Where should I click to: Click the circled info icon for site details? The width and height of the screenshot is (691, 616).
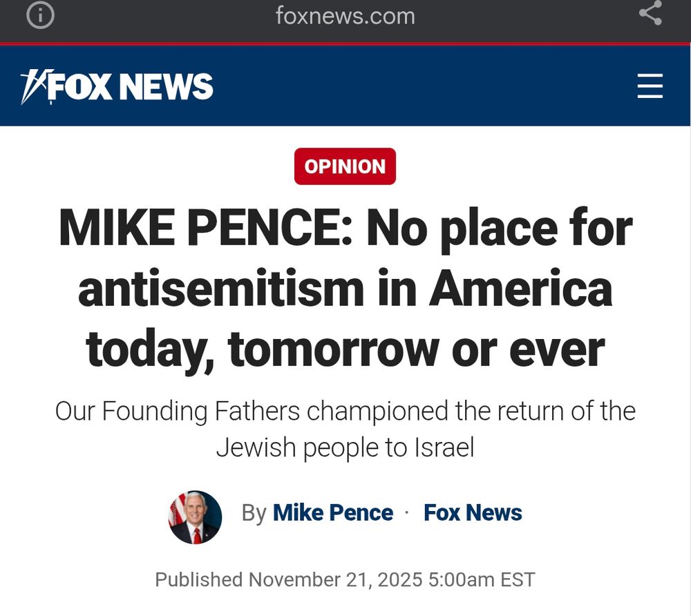pyautogui.click(x=39, y=15)
